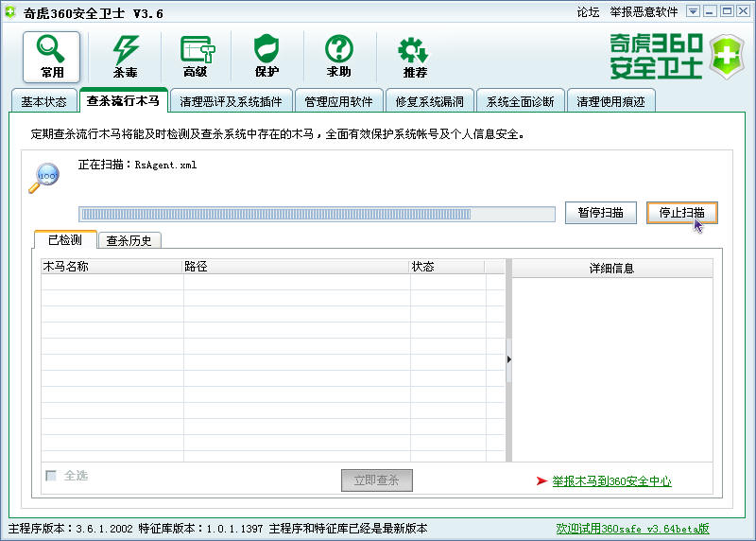The height and width of the screenshot is (541, 756).
Task: Switch to the 查杀历史 sub-tab
Action: tap(129, 240)
